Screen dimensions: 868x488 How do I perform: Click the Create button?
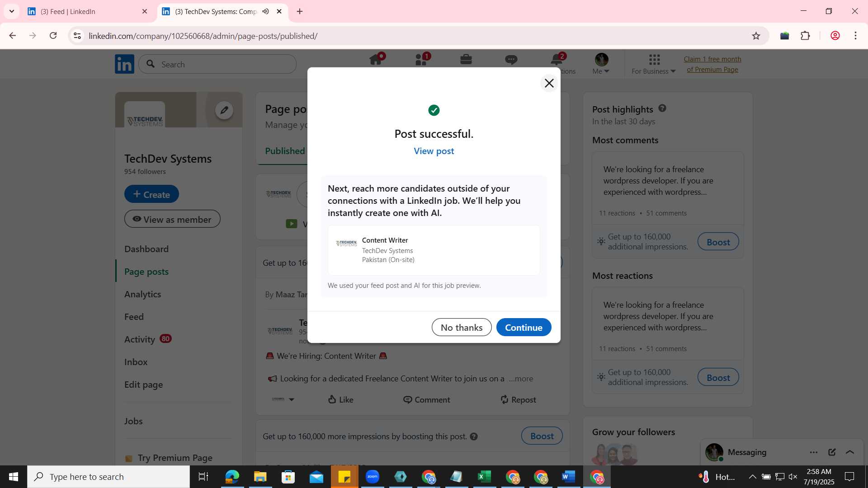151,194
